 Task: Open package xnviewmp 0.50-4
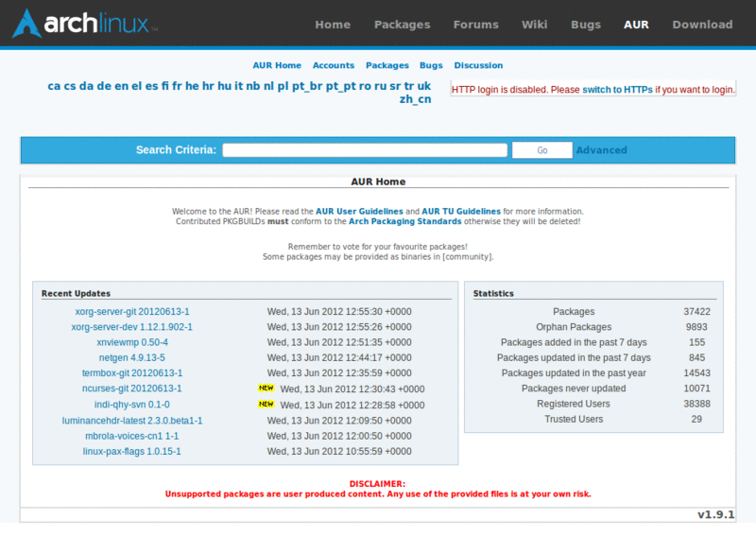132,342
